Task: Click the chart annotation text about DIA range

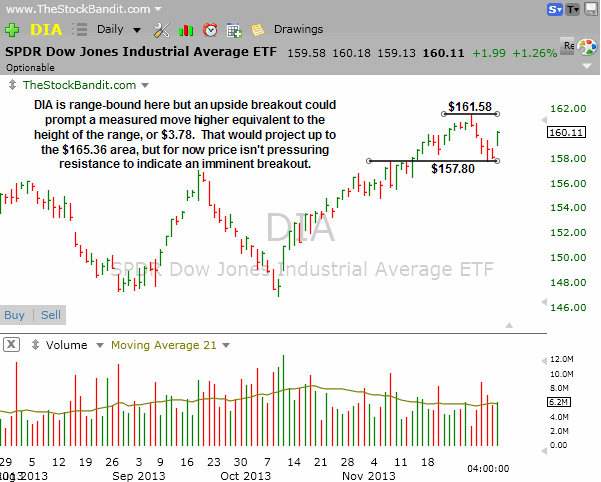Action: tap(185, 134)
